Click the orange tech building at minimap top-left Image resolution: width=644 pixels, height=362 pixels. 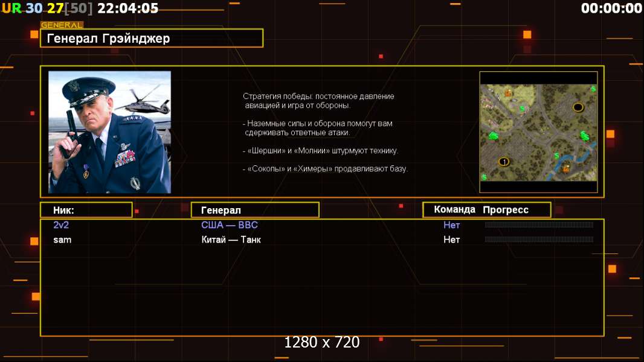(509, 93)
